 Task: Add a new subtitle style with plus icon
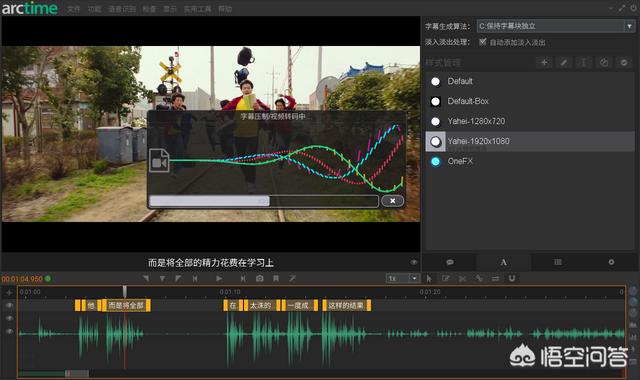[x=544, y=62]
